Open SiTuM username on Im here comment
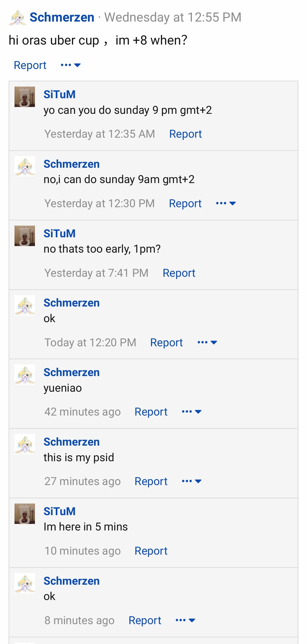The width and height of the screenshot is (307, 644). coord(59,511)
